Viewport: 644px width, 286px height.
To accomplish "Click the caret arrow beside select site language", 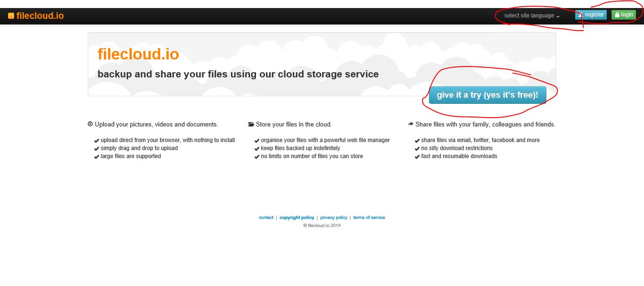I will [x=558, y=17].
